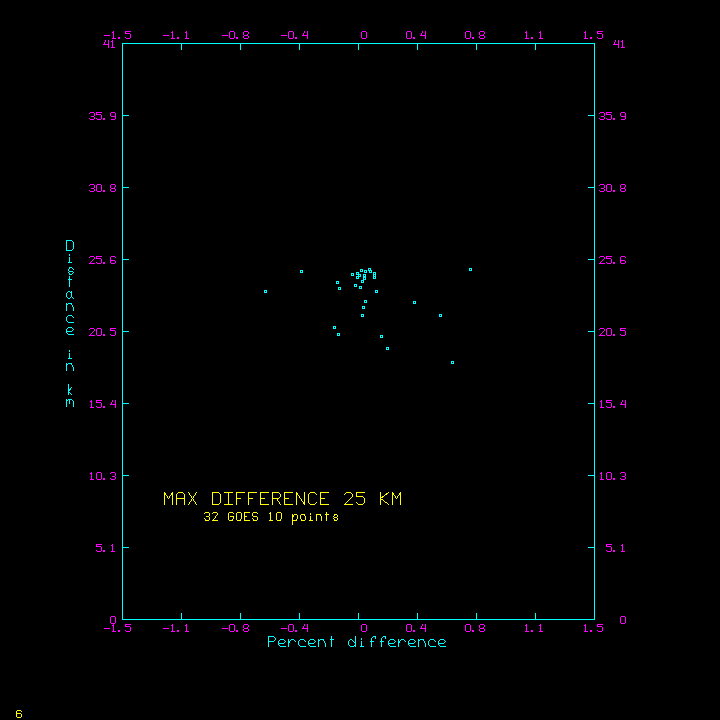The image size is (720, 720).
Task: Click the lowest data point in plot
Action: tap(452, 362)
